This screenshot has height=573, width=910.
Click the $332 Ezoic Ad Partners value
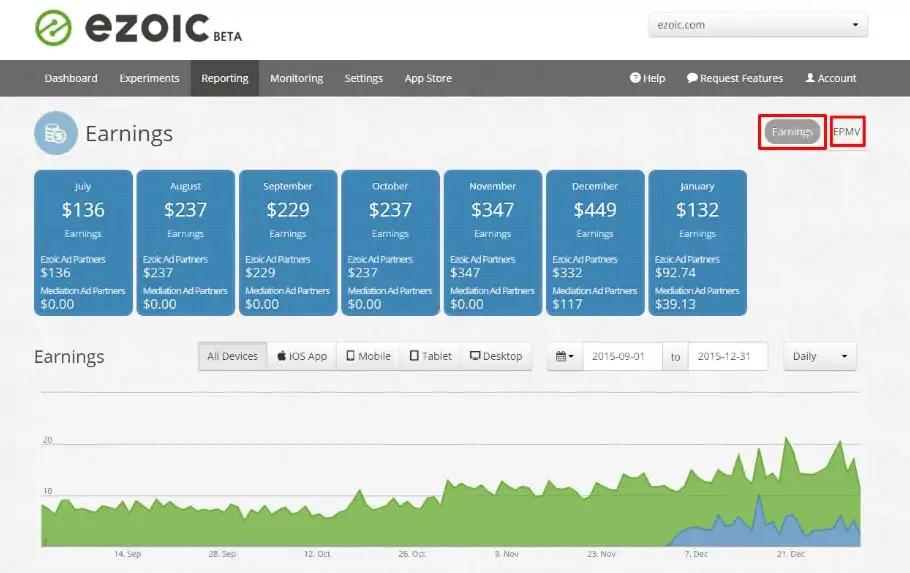pos(567,273)
